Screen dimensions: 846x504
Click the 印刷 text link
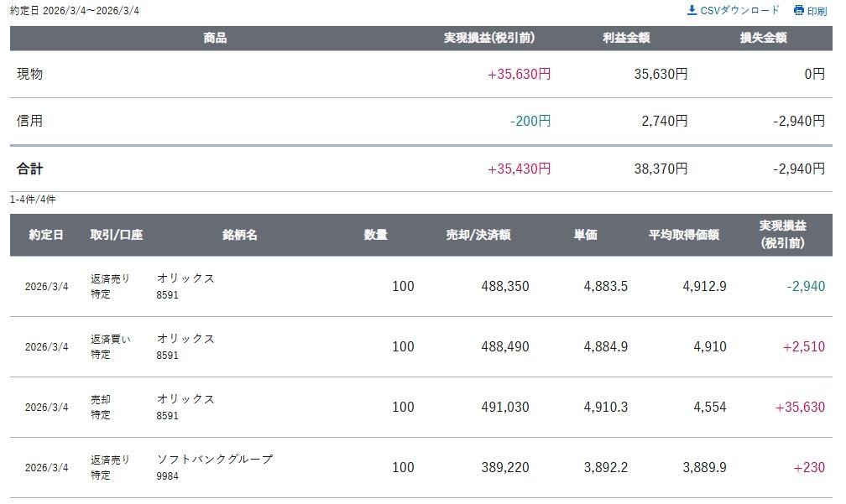pos(817,11)
